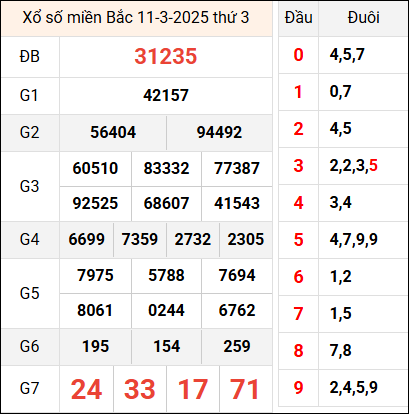The width and height of the screenshot is (409, 414).
Task: Click the Đuôi column header
Action: pos(363,18)
